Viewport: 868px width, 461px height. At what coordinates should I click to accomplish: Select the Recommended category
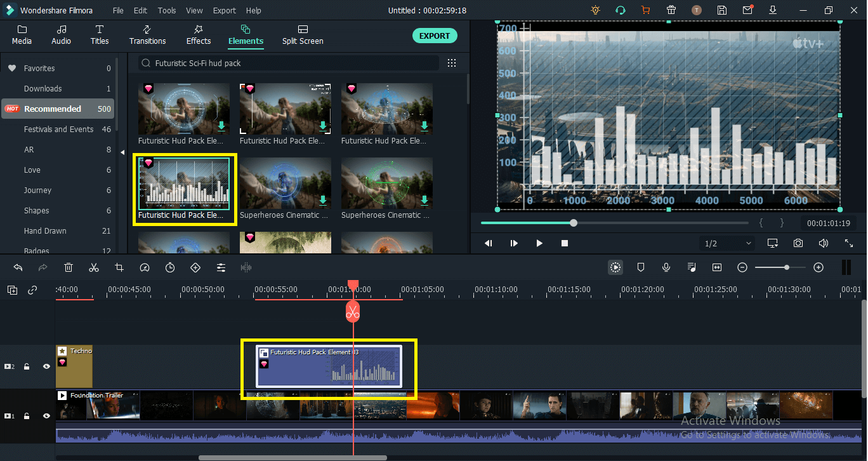point(58,109)
